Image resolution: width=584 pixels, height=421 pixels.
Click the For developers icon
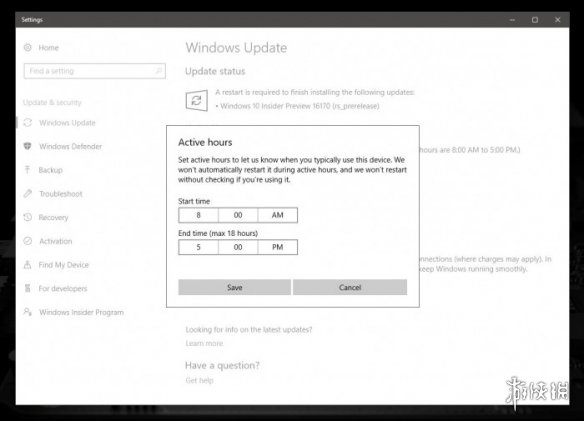(x=27, y=288)
